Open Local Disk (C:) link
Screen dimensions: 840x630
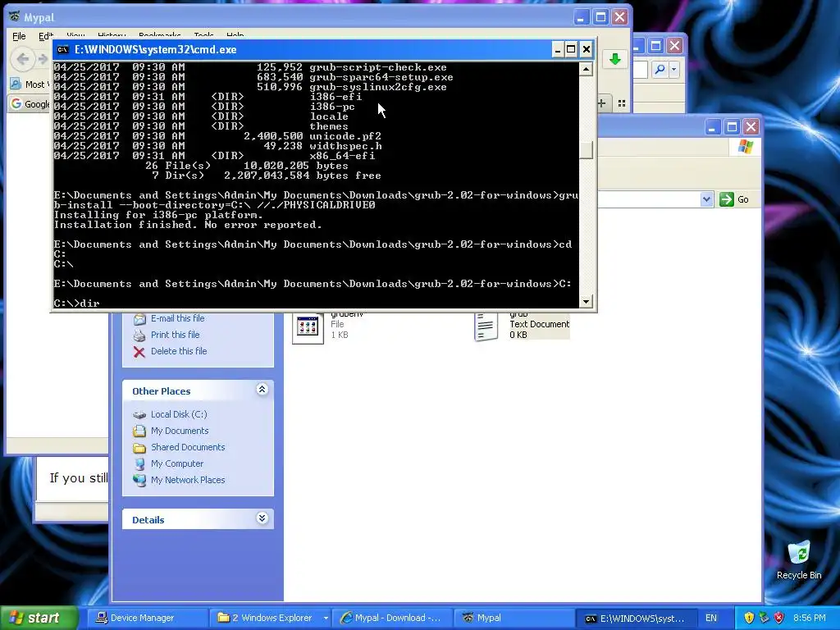click(x=179, y=414)
